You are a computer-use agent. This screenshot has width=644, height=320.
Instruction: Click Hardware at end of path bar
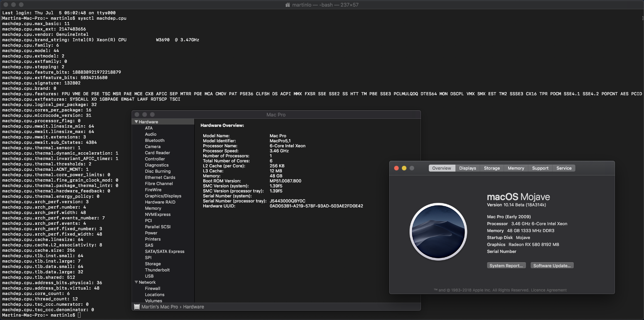[x=194, y=307]
